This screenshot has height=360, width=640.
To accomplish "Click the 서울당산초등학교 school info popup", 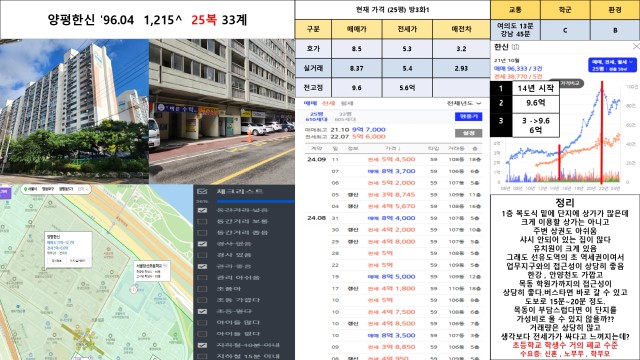I will (151, 272).
